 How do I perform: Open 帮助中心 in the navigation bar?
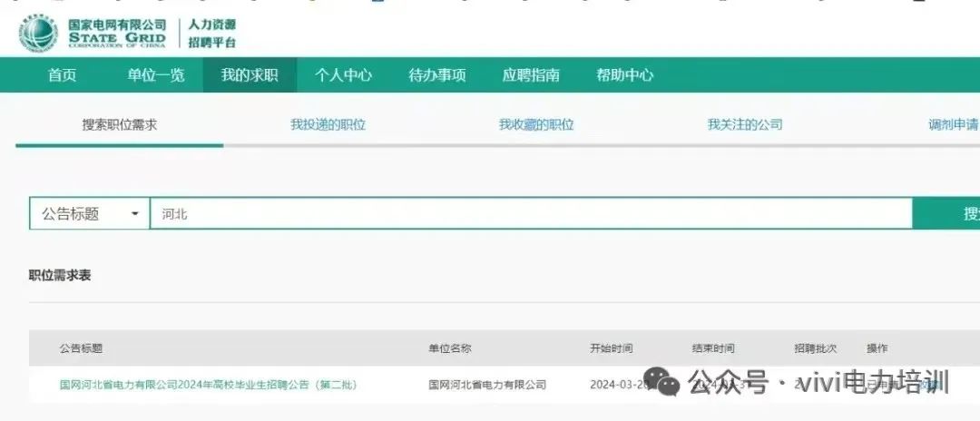click(625, 75)
